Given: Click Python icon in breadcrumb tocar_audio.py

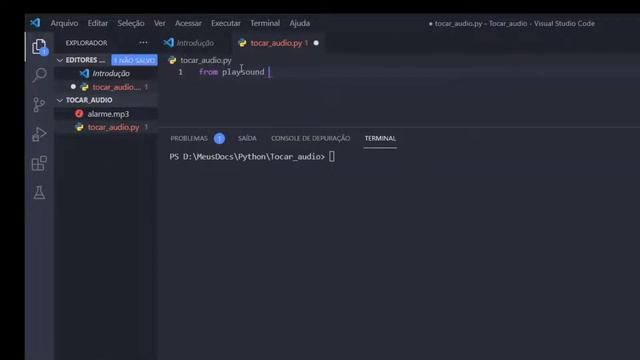Looking at the screenshot, I should [x=172, y=60].
